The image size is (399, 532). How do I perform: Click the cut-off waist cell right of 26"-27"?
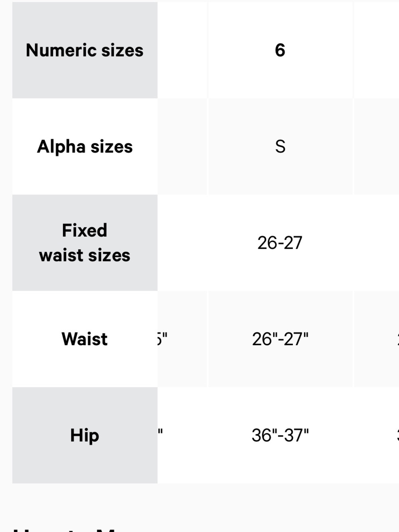376,339
